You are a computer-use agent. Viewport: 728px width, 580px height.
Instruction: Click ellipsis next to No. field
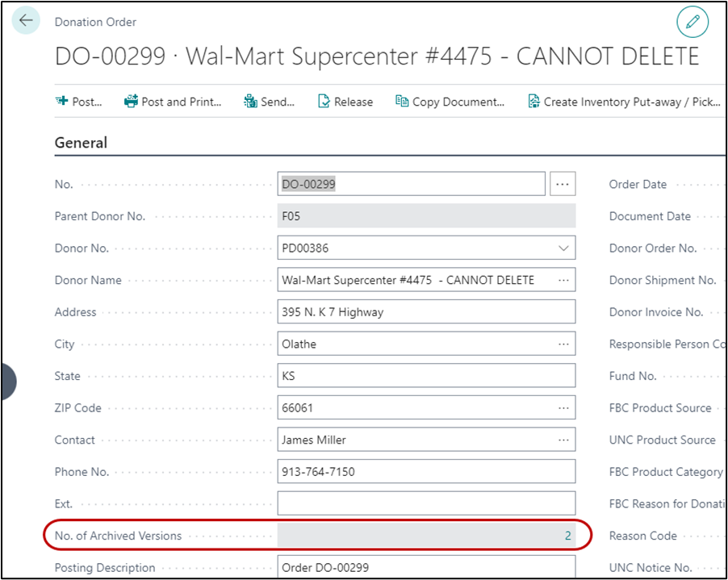[563, 184]
